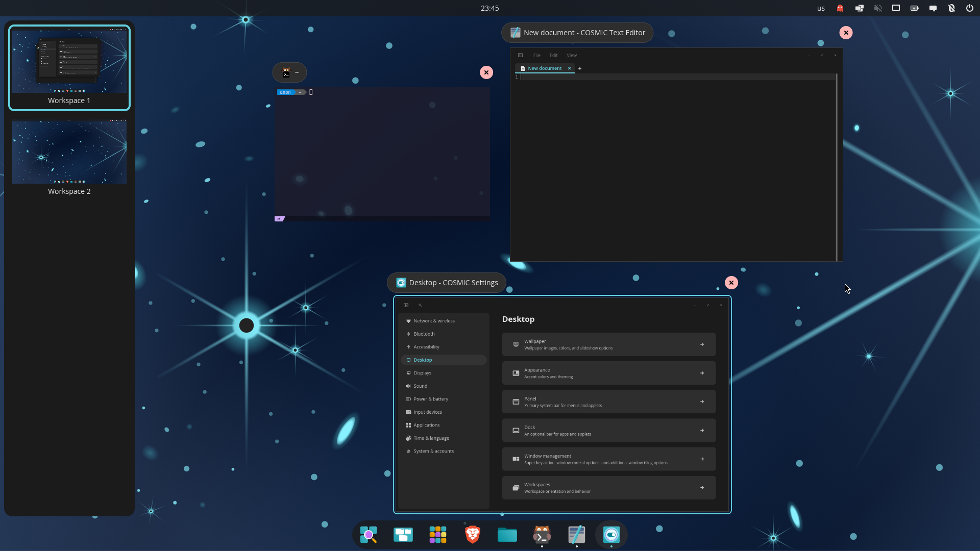Open the us keyboard layout indicator
Image resolution: width=980 pixels, height=551 pixels.
tap(821, 8)
